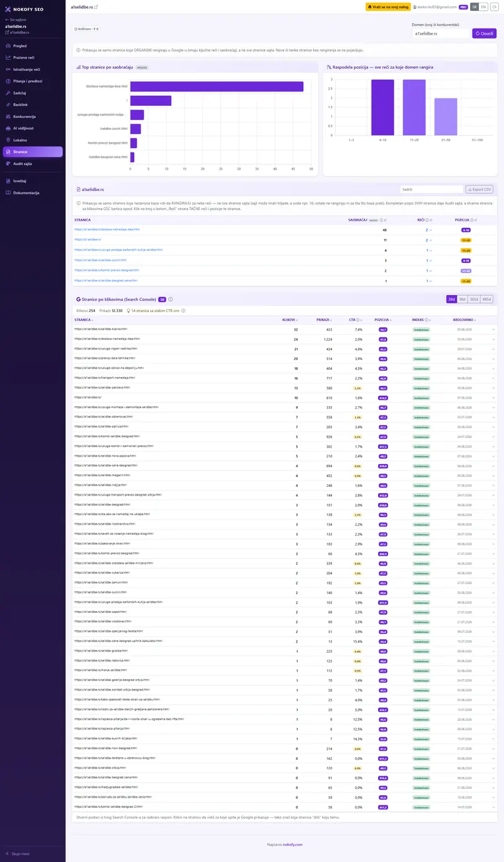
Task: Select the 365d range tab
Action: 474,300
